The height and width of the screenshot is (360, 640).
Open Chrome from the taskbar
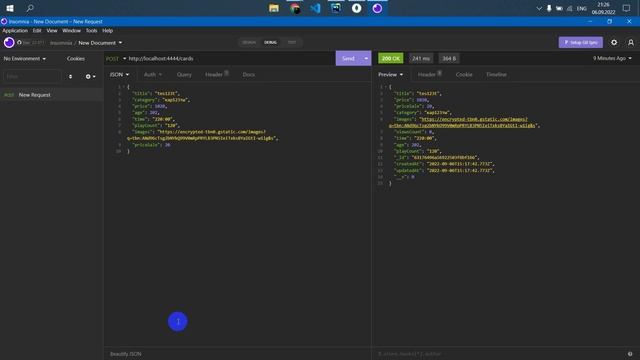(x=295, y=8)
